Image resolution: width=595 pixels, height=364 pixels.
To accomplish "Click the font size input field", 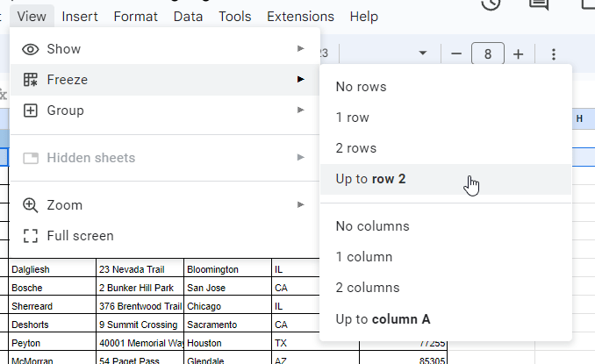I will [x=488, y=54].
